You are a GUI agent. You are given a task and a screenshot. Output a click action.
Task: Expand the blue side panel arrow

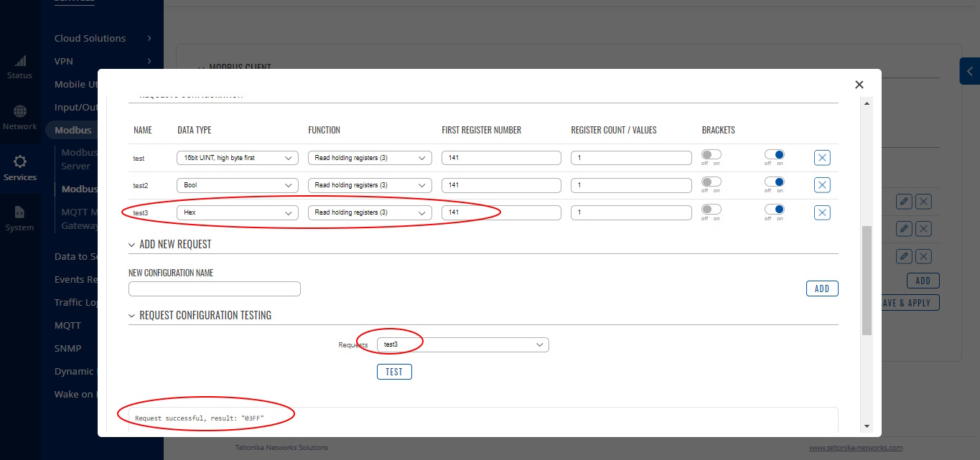click(970, 71)
